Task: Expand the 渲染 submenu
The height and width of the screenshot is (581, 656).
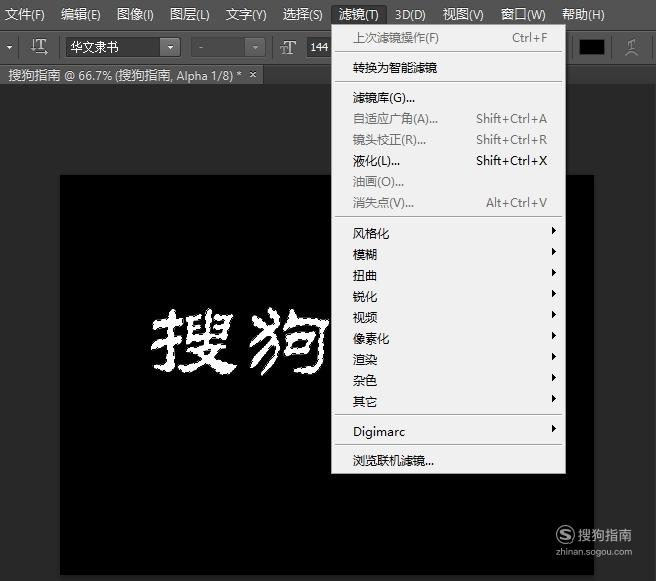Action: click(x=448, y=359)
